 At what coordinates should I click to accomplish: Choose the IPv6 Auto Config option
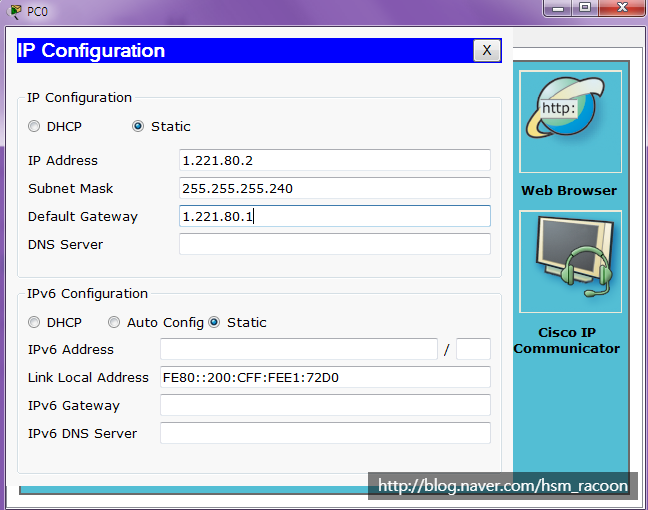(114, 322)
